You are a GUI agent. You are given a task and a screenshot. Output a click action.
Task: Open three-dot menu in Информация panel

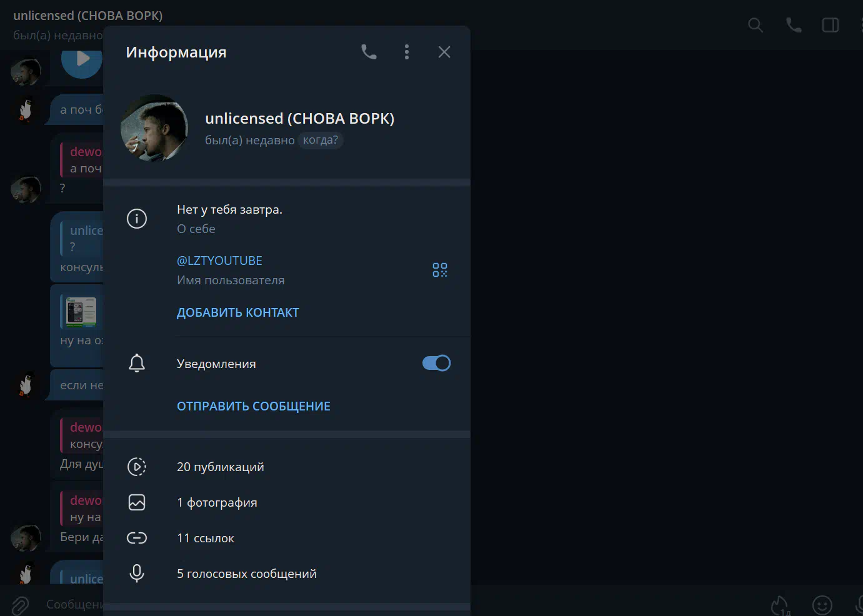(x=407, y=52)
